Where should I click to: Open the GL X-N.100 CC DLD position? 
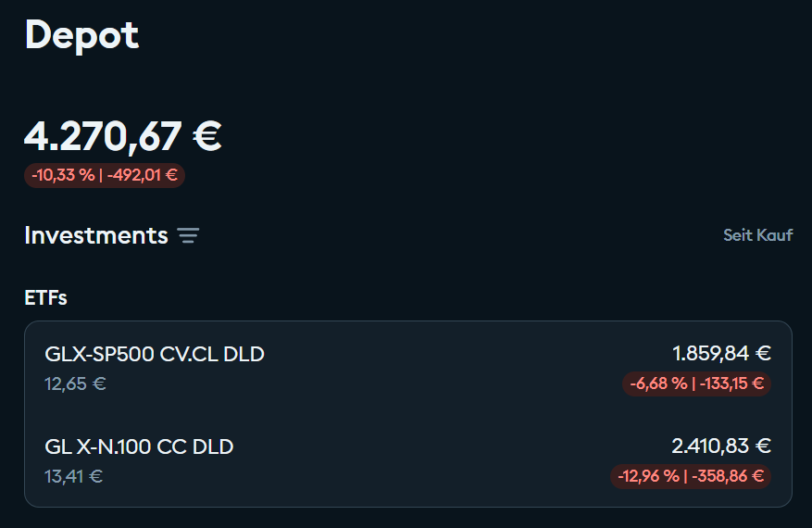[x=139, y=446]
